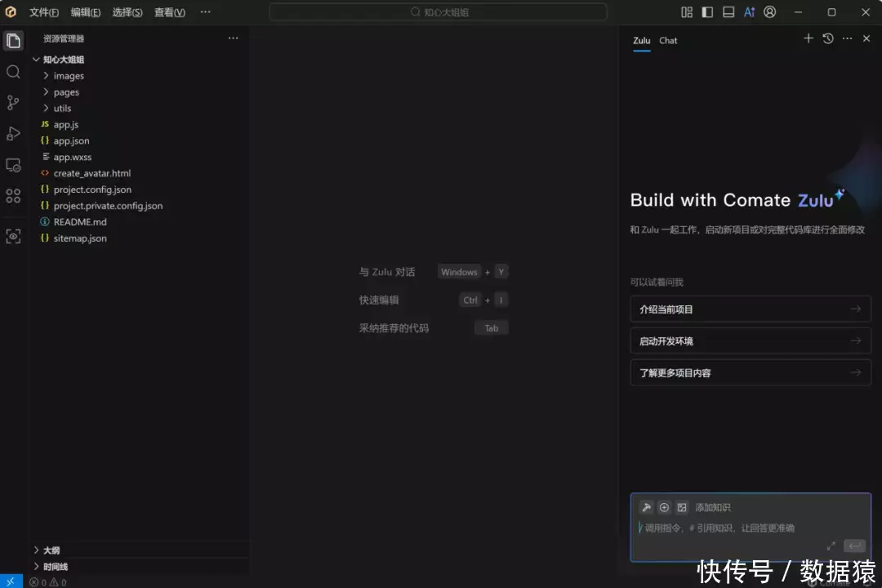
Task: Expand the 时间线 timeline section
Action: click(x=56, y=567)
